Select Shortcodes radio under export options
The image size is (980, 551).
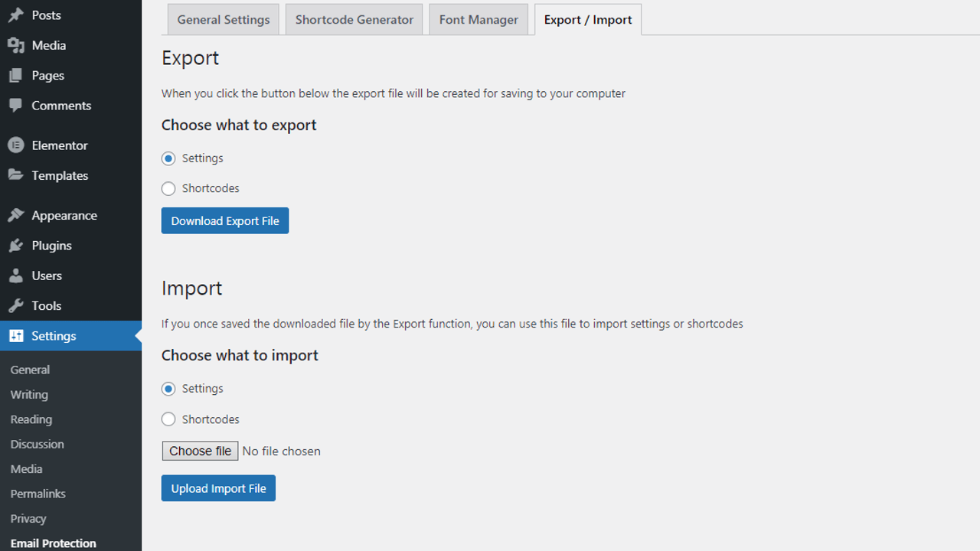(168, 188)
